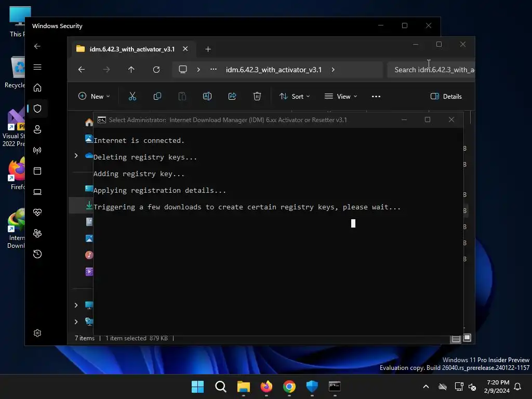This screenshot has width=532, height=399.
Task: Switch Explorer to large thumbnails view icon
Action: [467, 338]
